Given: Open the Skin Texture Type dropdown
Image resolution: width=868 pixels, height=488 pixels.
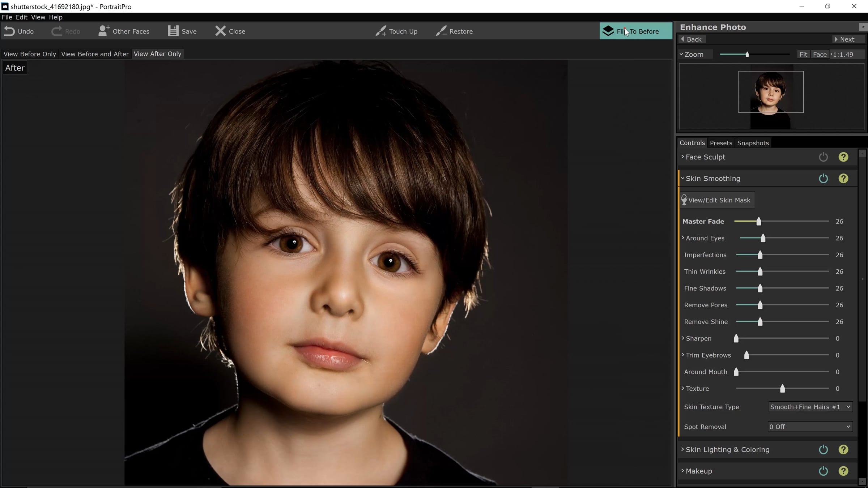Looking at the screenshot, I should [810, 407].
